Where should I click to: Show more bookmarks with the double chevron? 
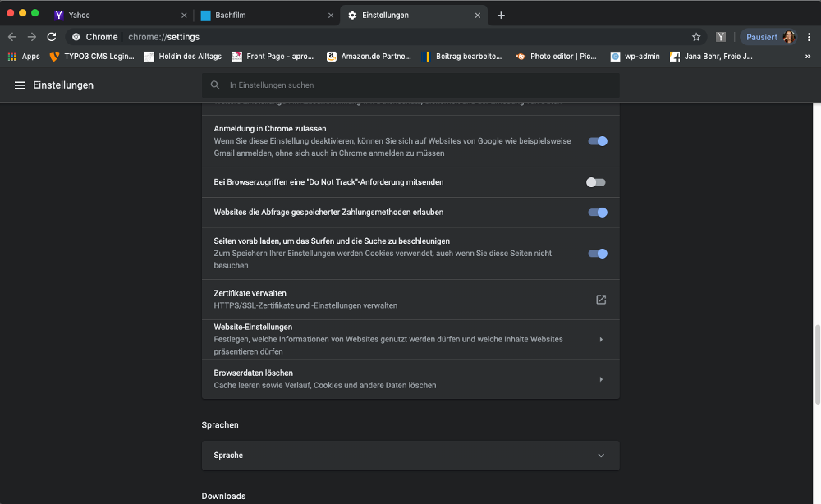tap(807, 56)
